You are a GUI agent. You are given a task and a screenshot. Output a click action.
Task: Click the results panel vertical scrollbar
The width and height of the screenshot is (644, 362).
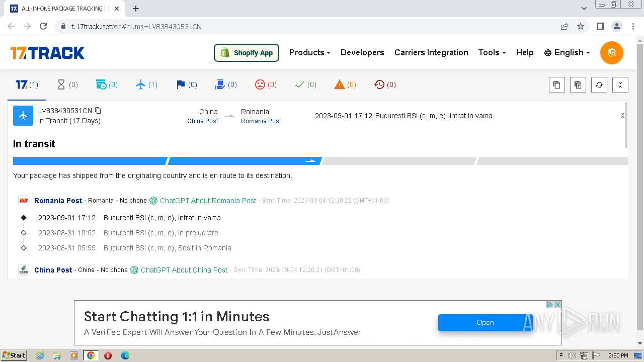point(626,125)
